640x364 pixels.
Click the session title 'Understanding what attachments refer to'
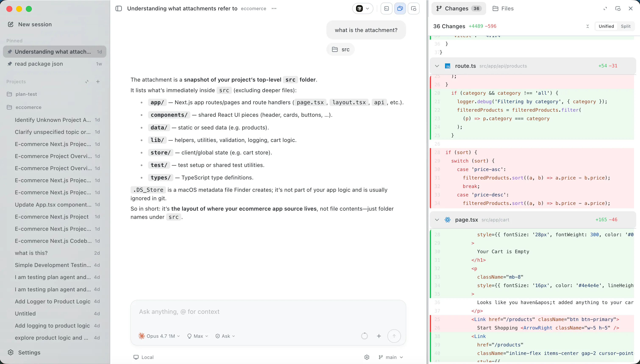[x=182, y=8]
